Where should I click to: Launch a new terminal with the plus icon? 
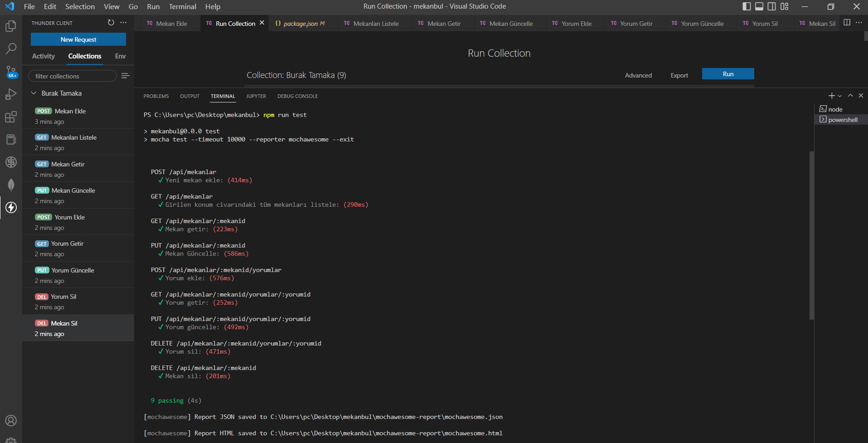click(x=831, y=96)
